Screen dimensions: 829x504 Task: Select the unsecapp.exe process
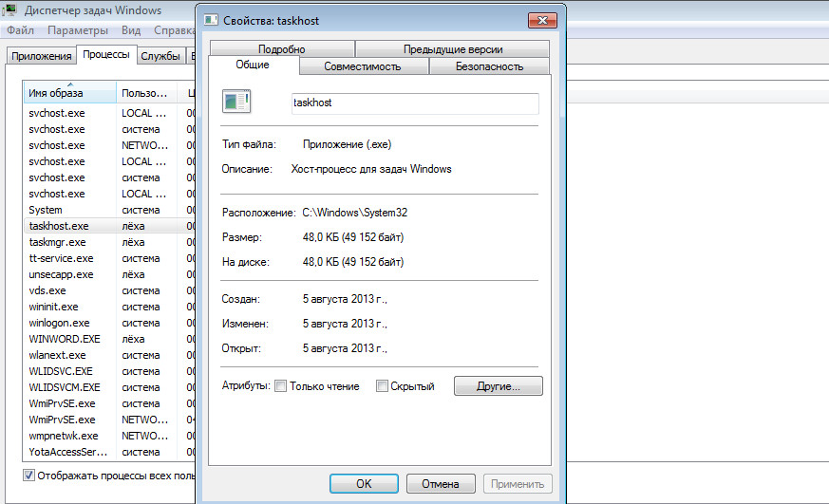pos(109,274)
